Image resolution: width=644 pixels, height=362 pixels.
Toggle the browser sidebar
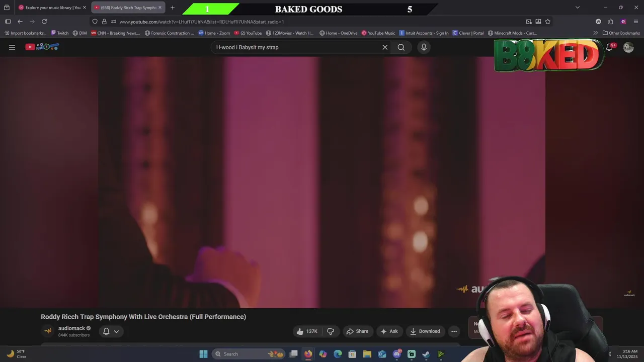[x=8, y=22]
